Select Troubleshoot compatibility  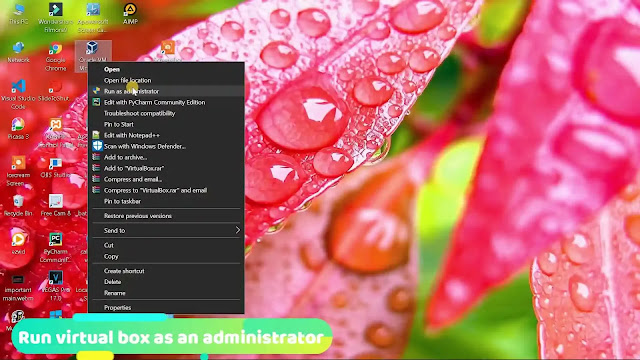click(166, 113)
